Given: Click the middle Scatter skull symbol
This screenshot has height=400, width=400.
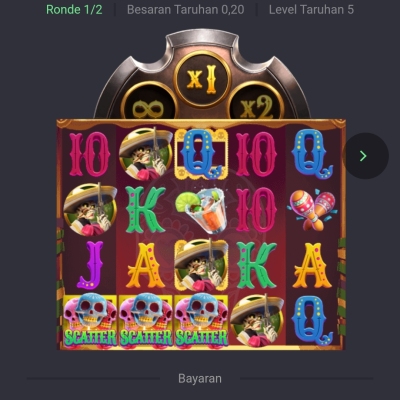Looking at the screenshot, I should pyautogui.click(x=146, y=321).
